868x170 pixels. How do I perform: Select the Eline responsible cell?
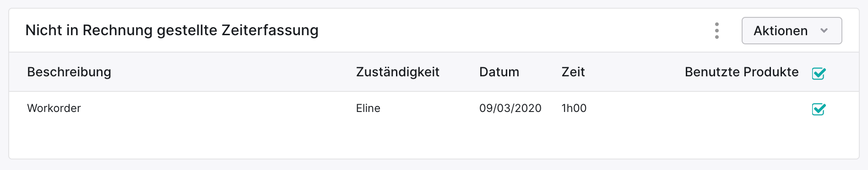(368, 108)
